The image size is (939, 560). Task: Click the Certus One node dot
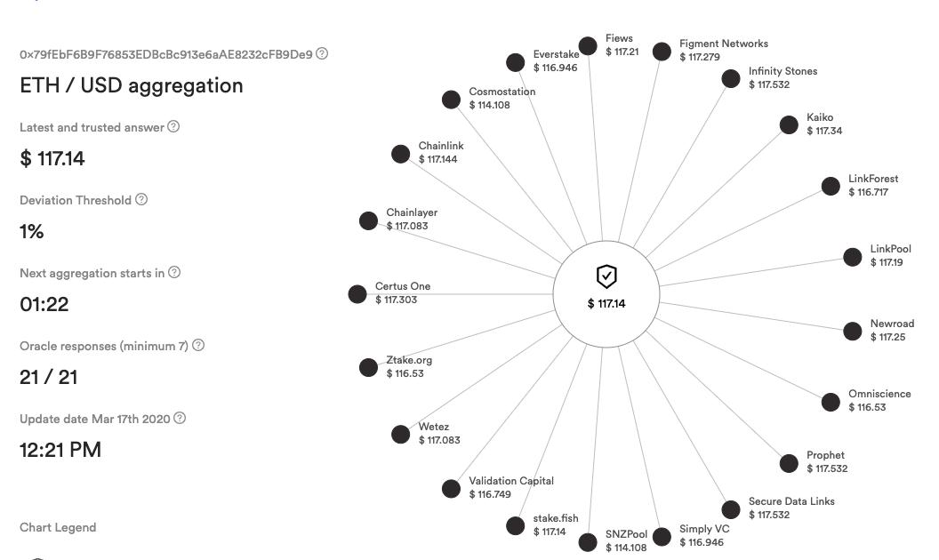click(357, 294)
